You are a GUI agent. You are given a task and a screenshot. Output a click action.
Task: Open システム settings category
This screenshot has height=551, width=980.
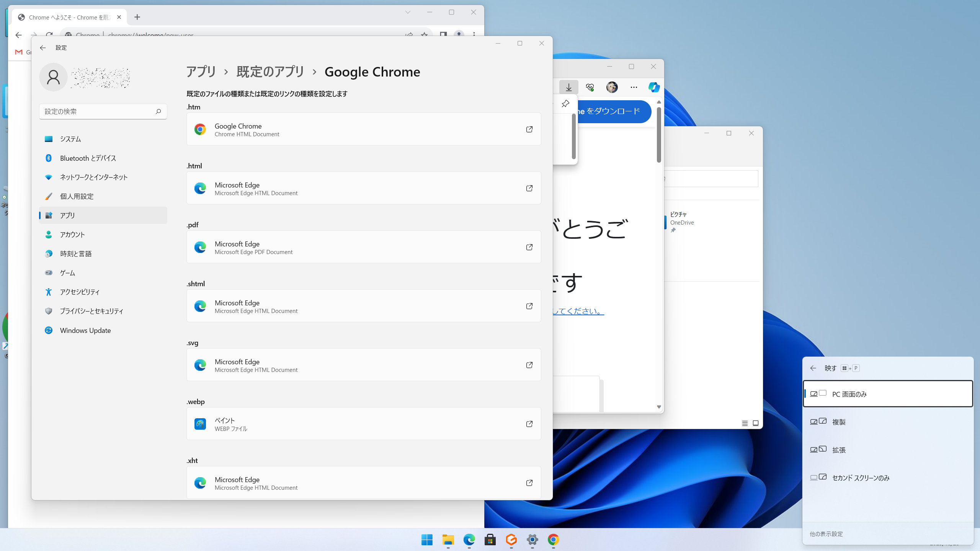(103, 139)
